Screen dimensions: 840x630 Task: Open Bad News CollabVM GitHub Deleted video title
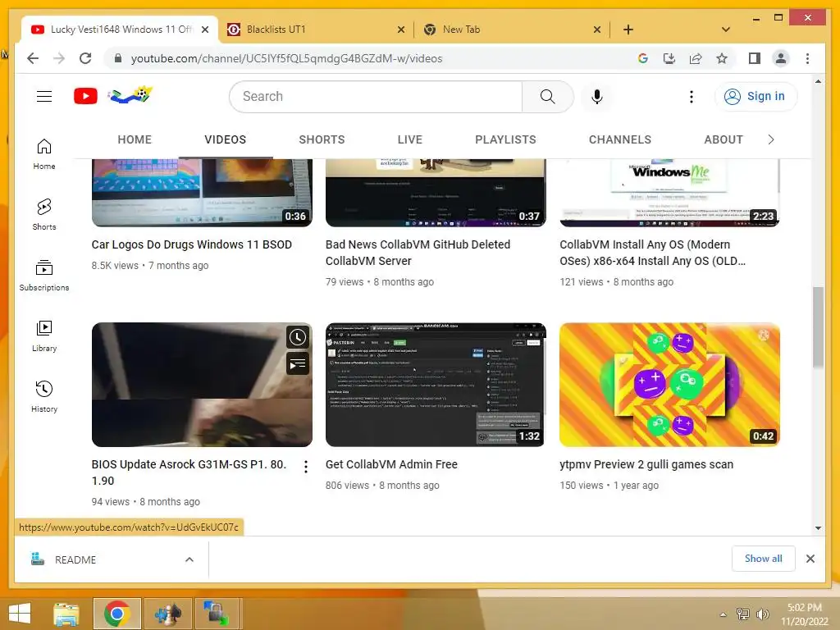[418, 253]
